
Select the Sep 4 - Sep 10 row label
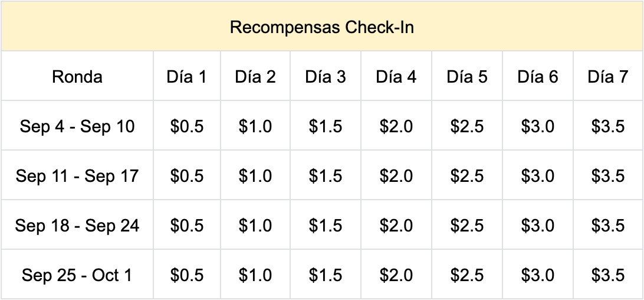pos(77,126)
